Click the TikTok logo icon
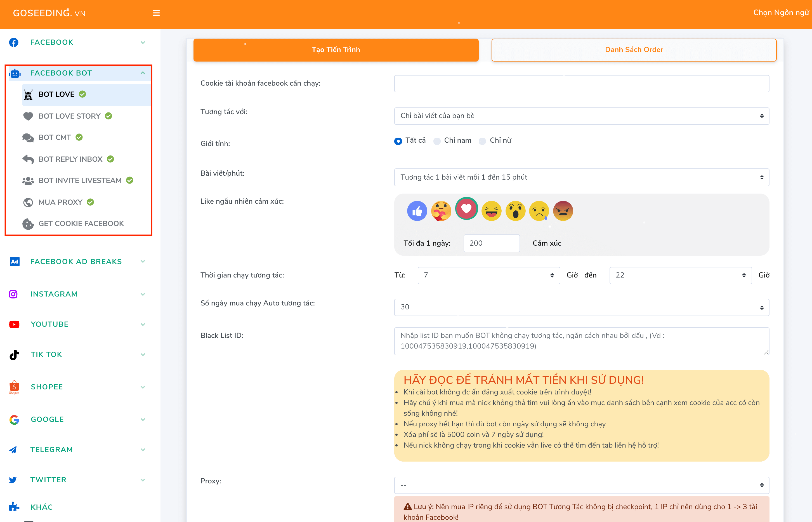This screenshot has width=812, height=522. (x=14, y=354)
